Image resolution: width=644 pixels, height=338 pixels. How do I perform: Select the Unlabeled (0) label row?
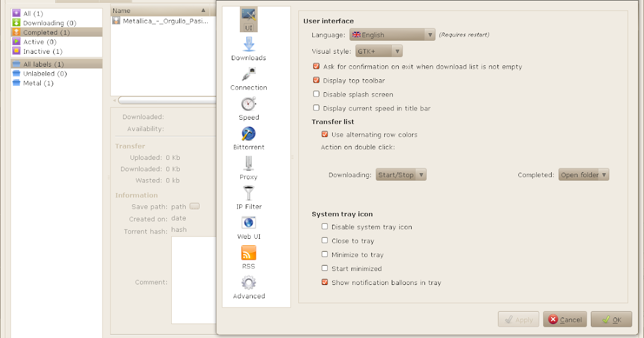[x=56, y=74]
